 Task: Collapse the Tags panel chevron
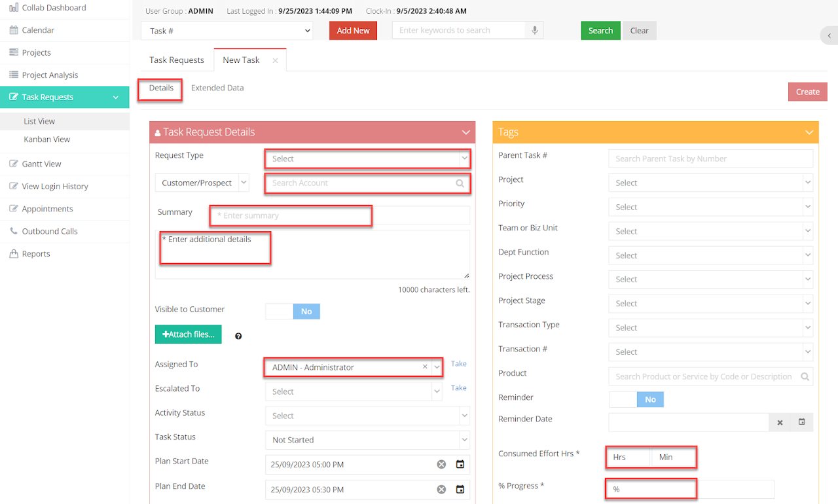(x=809, y=132)
